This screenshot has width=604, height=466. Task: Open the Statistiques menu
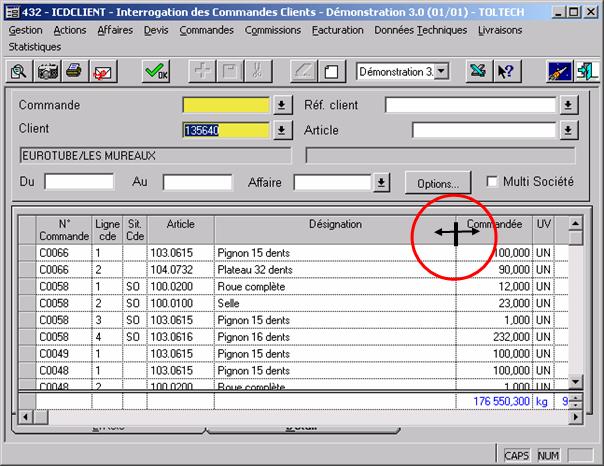point(34,46)
